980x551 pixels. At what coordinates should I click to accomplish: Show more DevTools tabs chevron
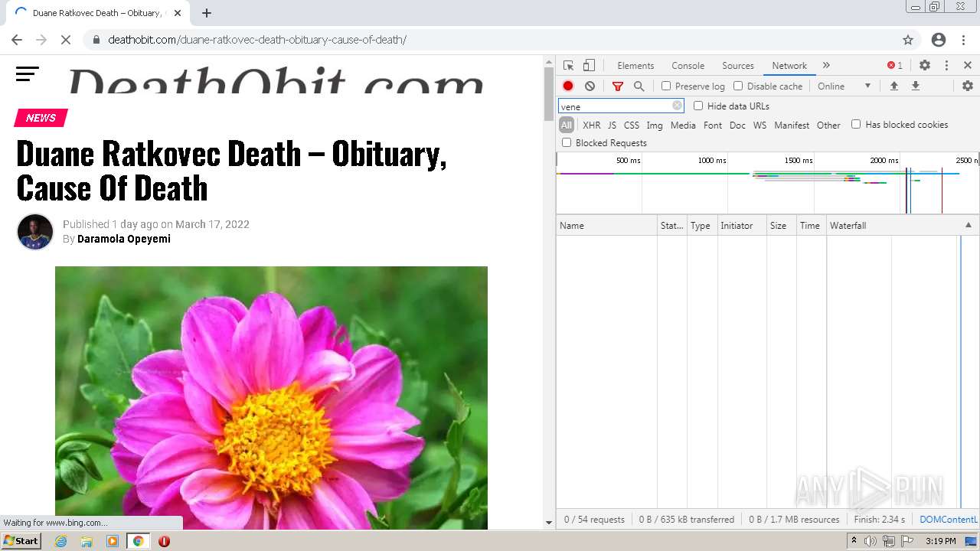[x=826, y=66]
